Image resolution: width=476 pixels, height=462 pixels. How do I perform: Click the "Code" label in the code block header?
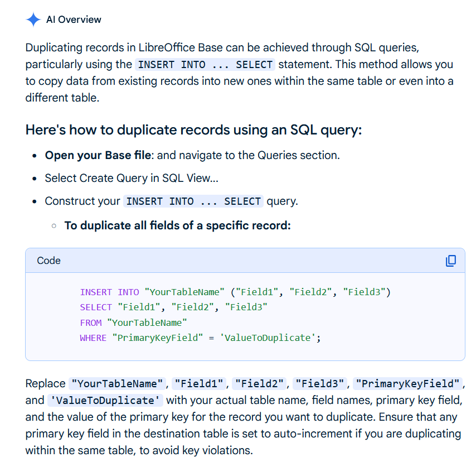tap(48, 261)
